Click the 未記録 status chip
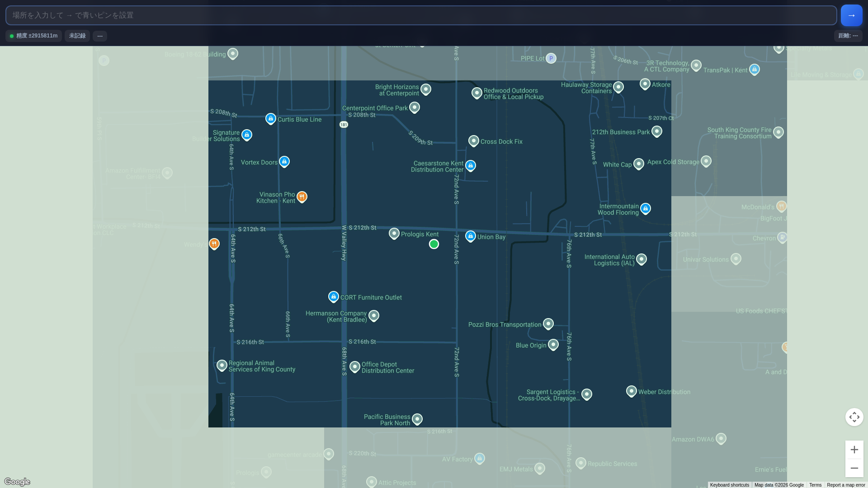868x488 pixels. click(77, 36)
